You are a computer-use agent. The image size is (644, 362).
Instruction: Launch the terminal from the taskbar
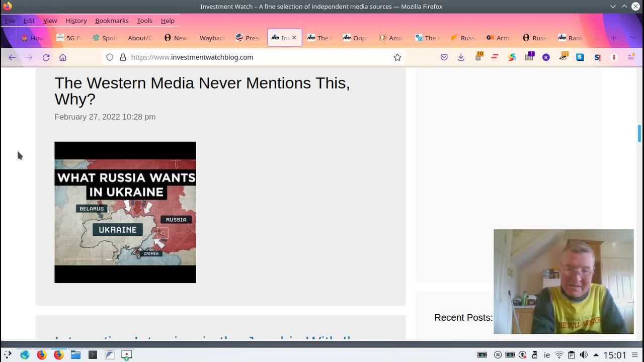(x=93, y=355)
